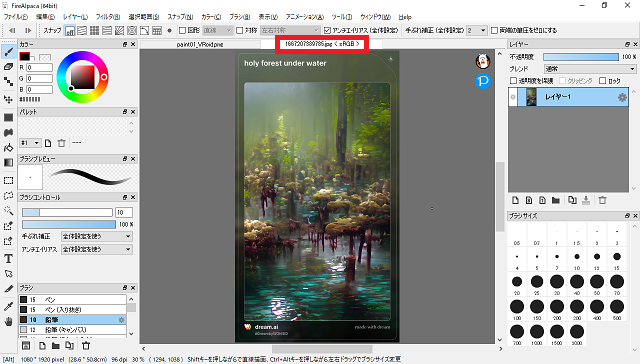640x364 pixels.
Task: Expand the stabilizer value dropdown showing 2
Action: (477, 30)
